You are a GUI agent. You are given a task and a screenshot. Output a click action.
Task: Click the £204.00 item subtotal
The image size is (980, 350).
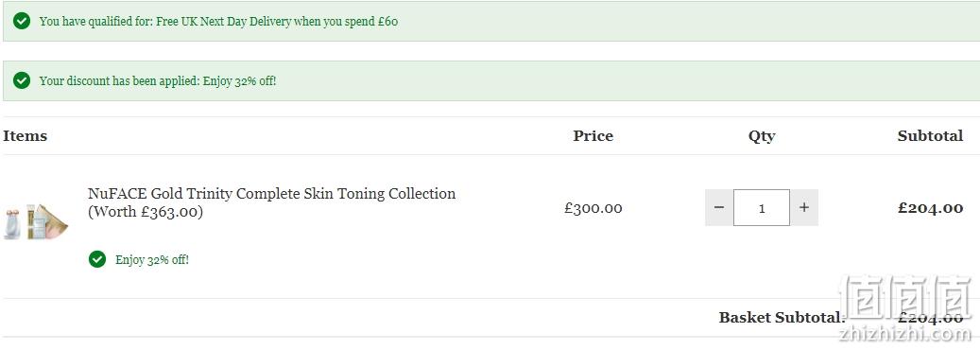(x=930, y=208)
